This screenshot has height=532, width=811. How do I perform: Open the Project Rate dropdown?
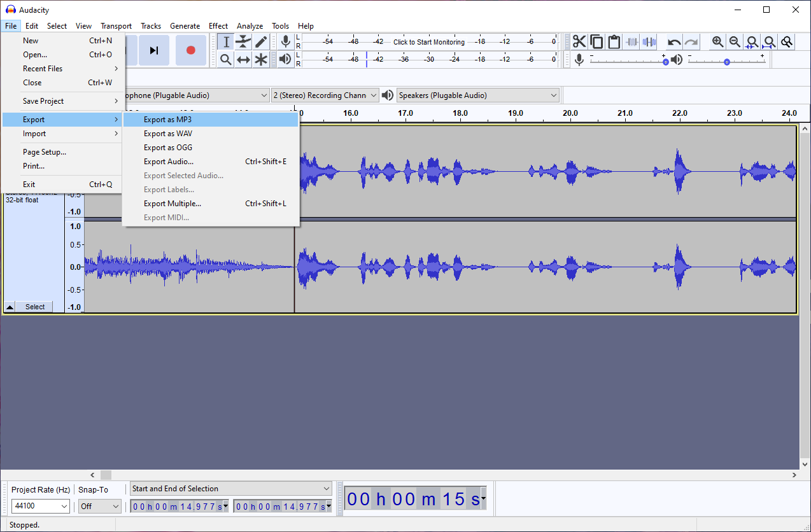pos(41,507)
